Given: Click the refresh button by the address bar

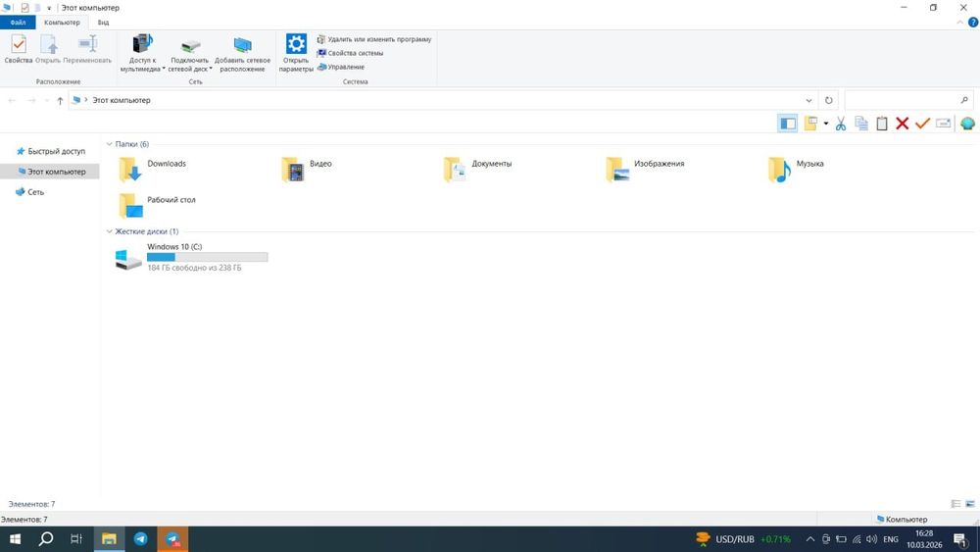Looking at the screenshot, I should click(x=829, y=100).
